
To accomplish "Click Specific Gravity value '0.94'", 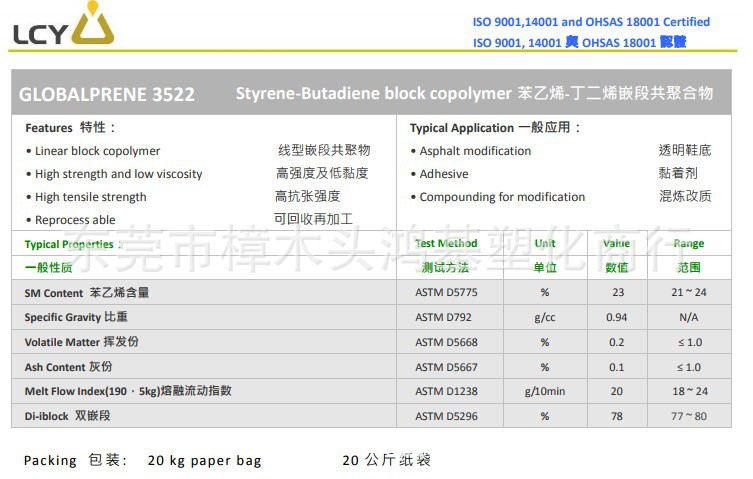I will pyautogui.click(x=617, y=317).
